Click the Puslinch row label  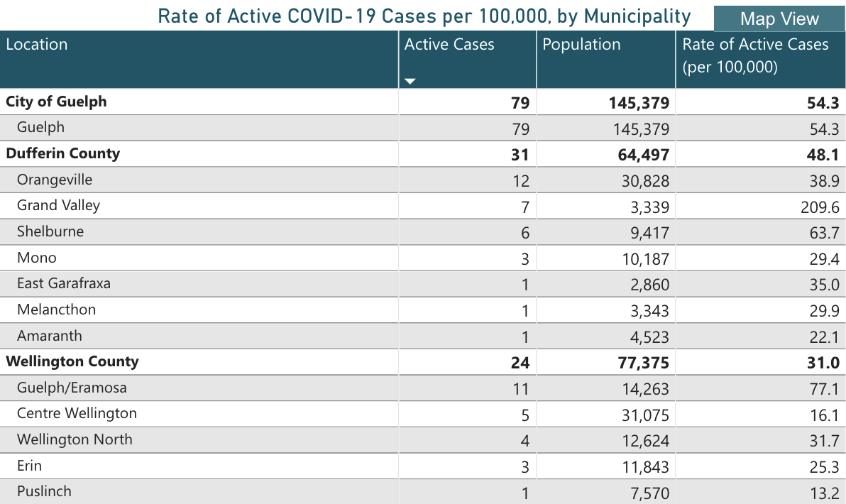(44, 491)
